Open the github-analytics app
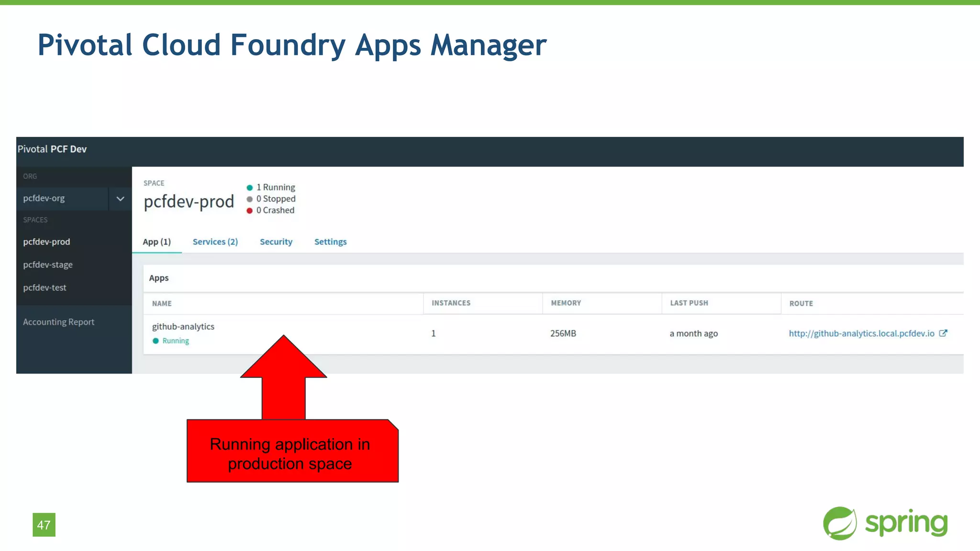 (183, 327)
